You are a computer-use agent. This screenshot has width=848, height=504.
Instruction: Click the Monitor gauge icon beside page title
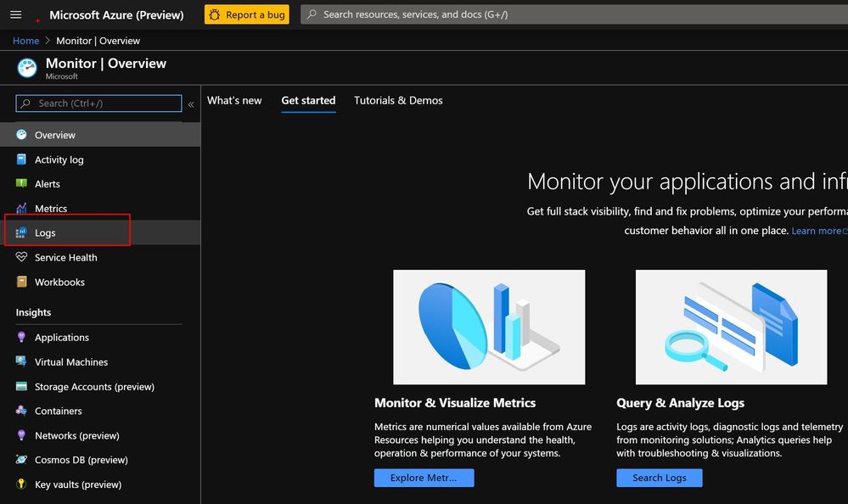(27, 68)
